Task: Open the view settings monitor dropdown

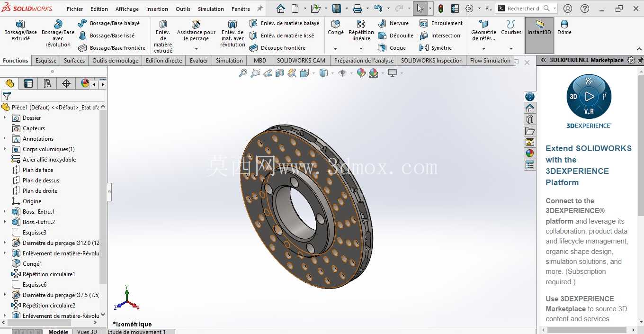Action: point(402,73)
